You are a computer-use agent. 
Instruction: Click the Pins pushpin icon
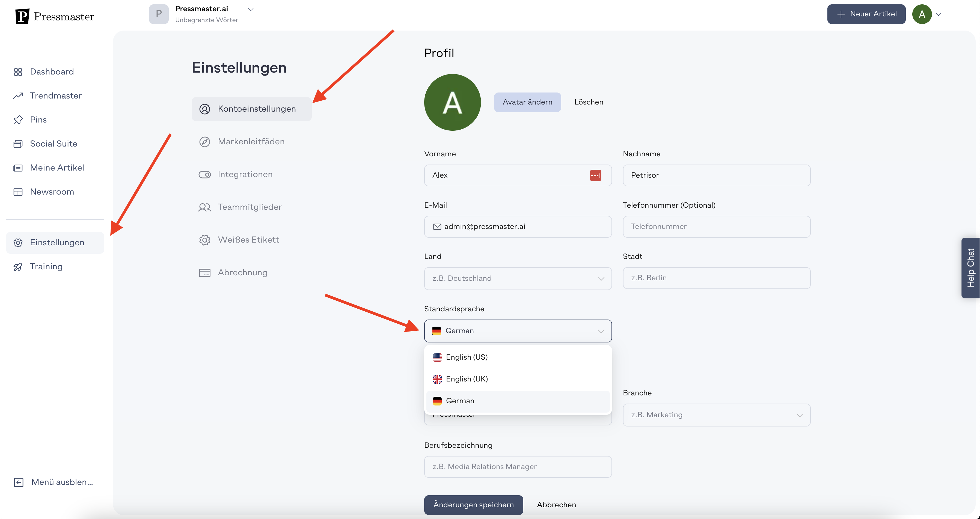(18, 120)
